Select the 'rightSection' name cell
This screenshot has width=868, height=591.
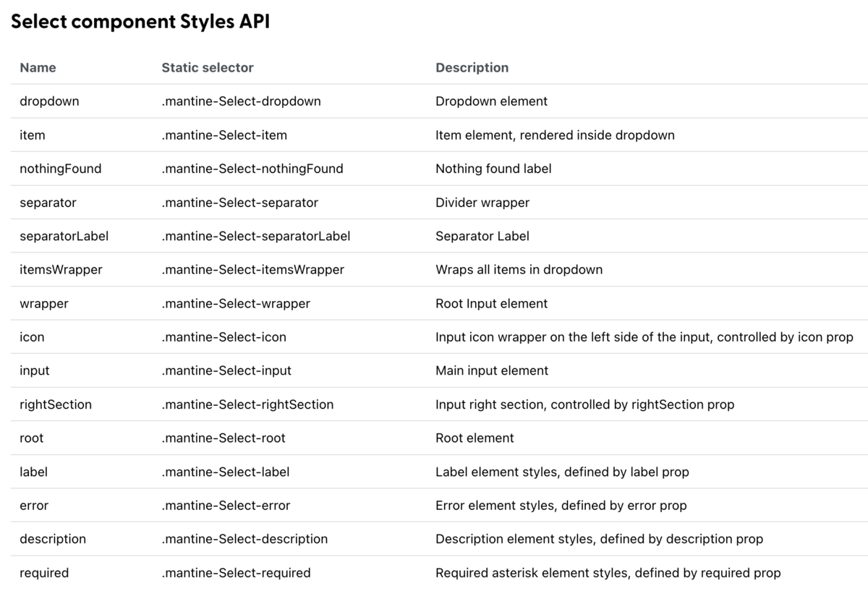[x=56, y=404]
